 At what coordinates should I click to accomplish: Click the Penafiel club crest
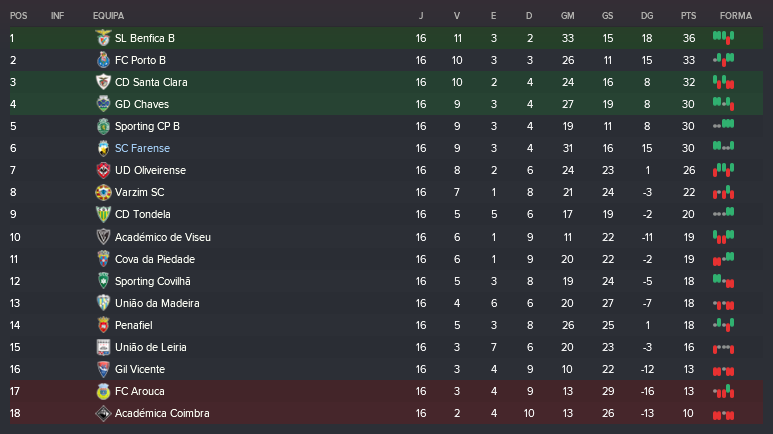(102, 325)
